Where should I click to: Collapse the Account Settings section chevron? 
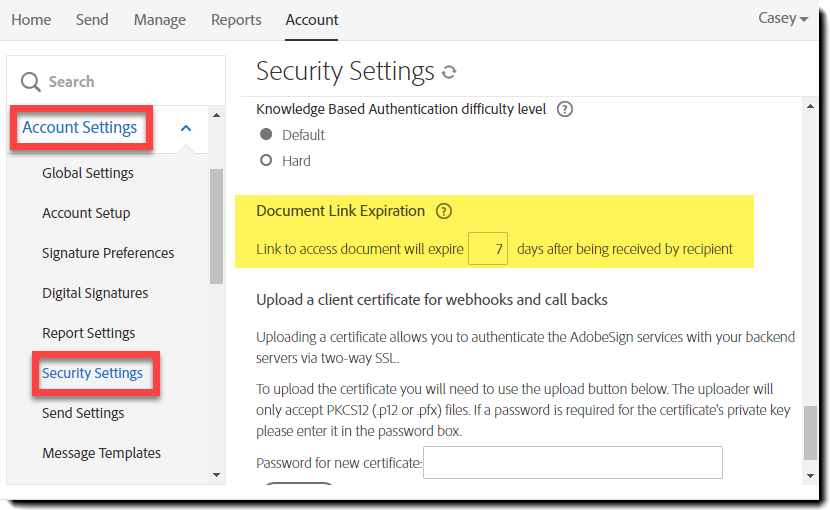click(186, 128)
